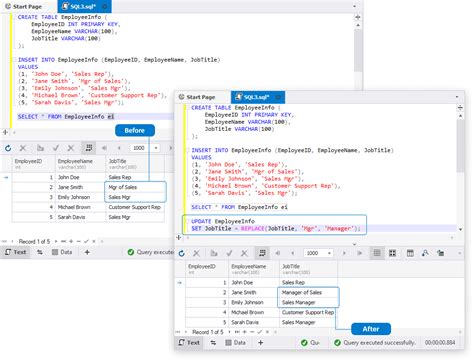
Task: Click Record 1 of 5 in front window
Action: [x=208, y=332]
